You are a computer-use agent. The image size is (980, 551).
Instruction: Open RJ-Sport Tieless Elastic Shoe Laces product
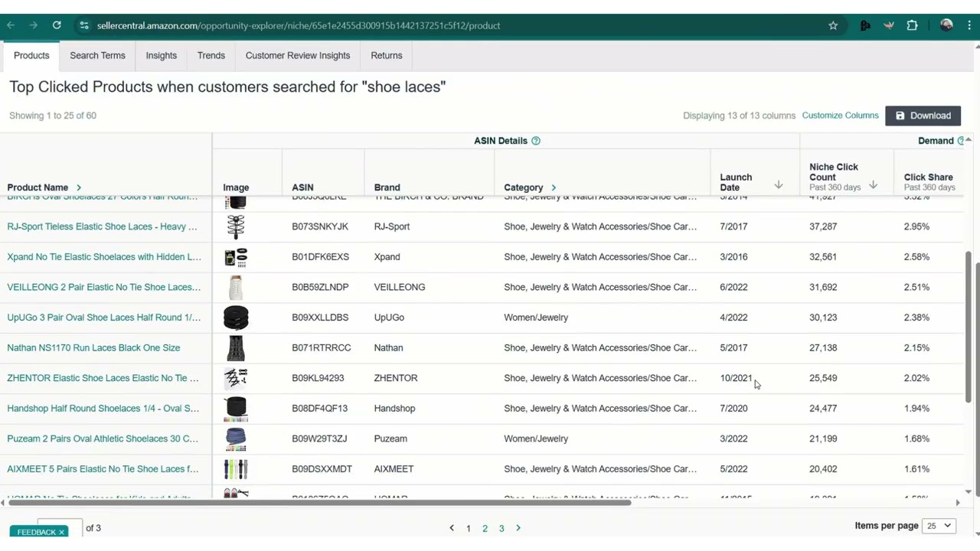102,227
